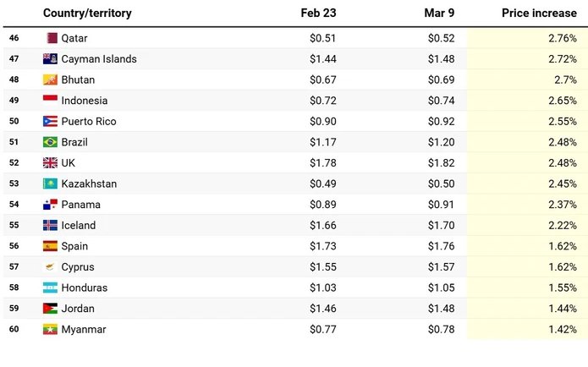The height and width of the screenshot is (367, 588).
Task: Sort by Feb 23 column header
Action: tap(318, 14)
